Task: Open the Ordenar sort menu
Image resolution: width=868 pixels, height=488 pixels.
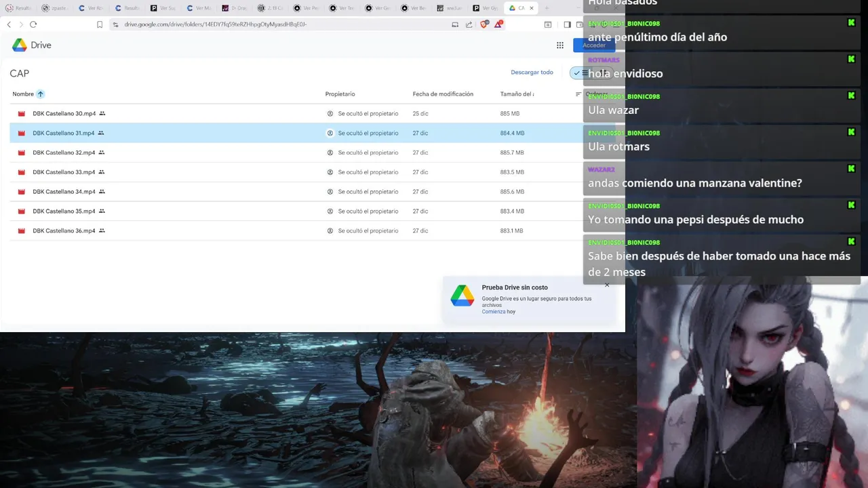Action: click(x=591, y=94)
